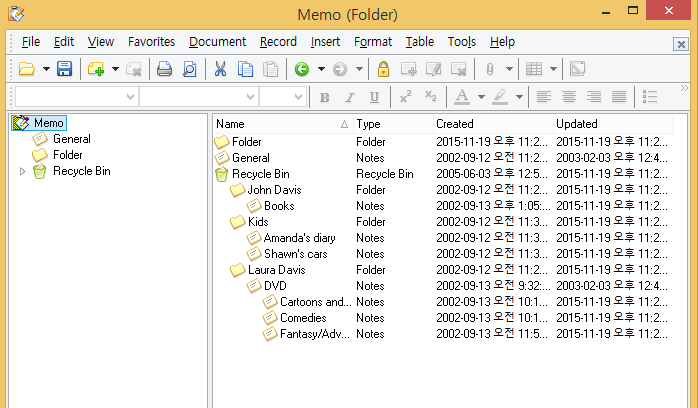Click the Bulleted list icon
This screenshot has height=408, width=698.
point(650,97)
